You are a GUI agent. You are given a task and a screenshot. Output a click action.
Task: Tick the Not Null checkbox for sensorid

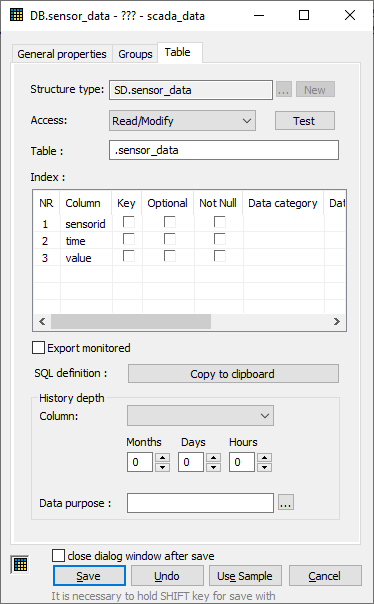tap(220, 222)
